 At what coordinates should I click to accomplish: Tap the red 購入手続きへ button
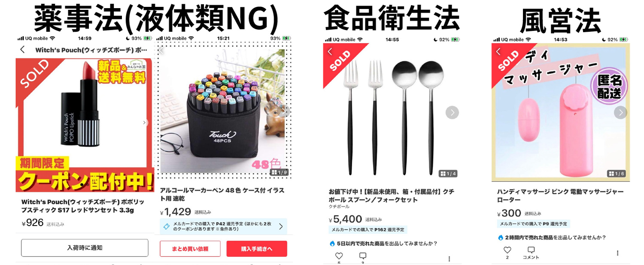coord(257,249)
